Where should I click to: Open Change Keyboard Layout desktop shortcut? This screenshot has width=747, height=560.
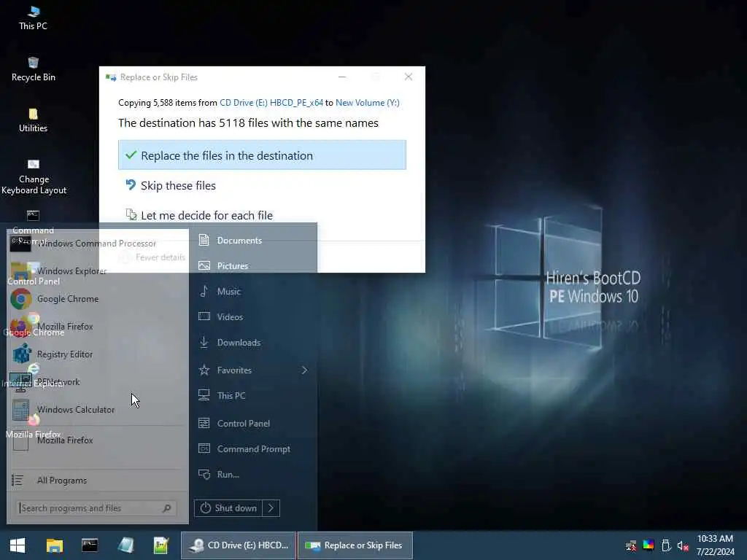[x=34, y=177]
